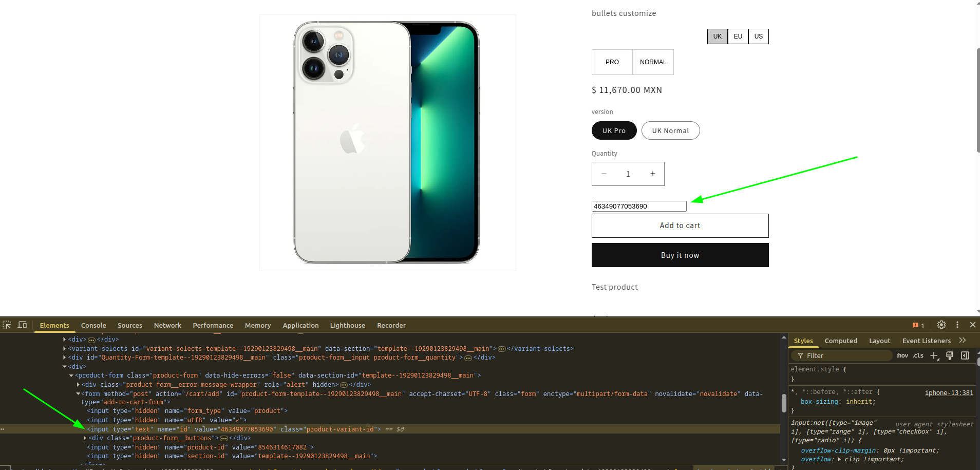The height and width of the screenshot is (470, 980).
Task: Switch to the Styles pane tab
Action: point(803,341)
